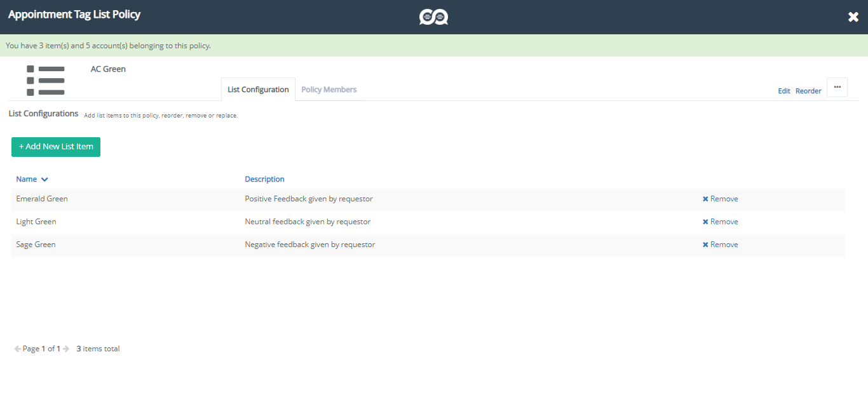Click the Sage Green item description text

309,245
